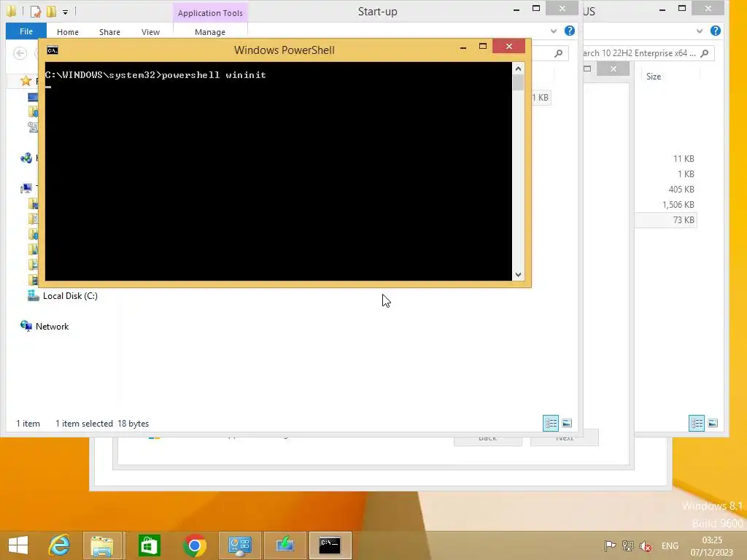Switch right Explorer window to large icons view
Image resolution: width=747 pixels, height=560 pixels.
pos(713,424)
